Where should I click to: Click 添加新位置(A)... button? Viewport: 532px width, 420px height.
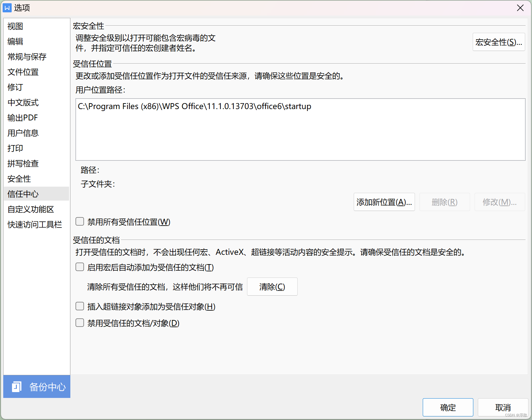point(384,202)
